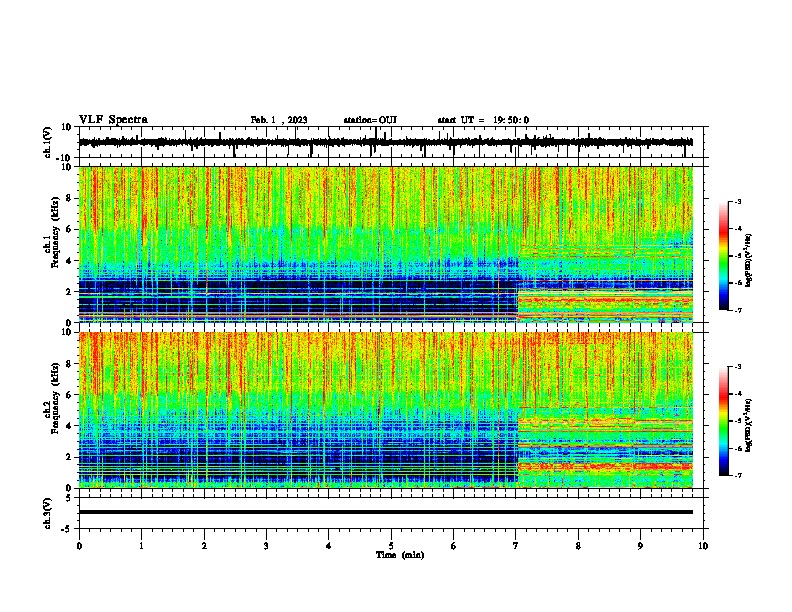Click time axis tick label "6"

point(454,546)
